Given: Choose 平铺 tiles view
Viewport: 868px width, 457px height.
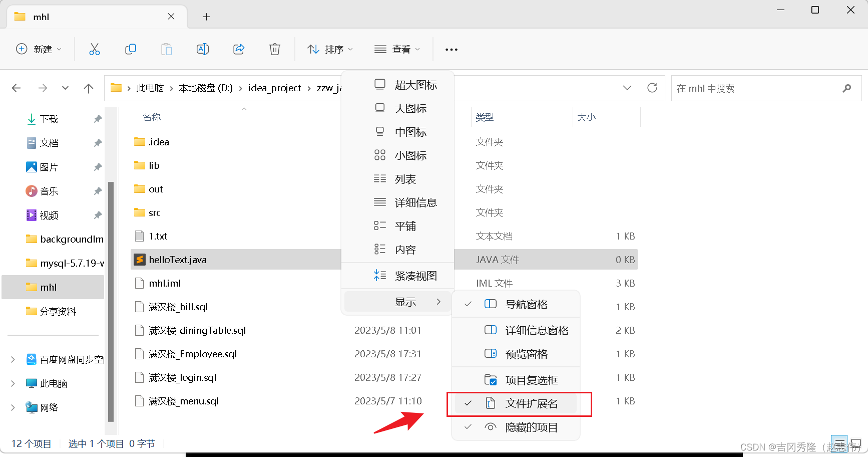Looking at the screenshot, I should point(397,226).
